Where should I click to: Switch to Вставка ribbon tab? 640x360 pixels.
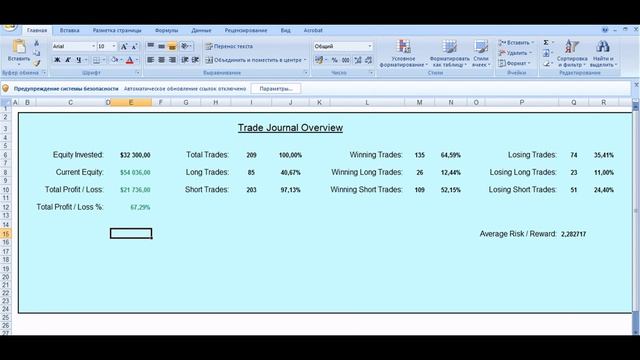click(69, 30)
